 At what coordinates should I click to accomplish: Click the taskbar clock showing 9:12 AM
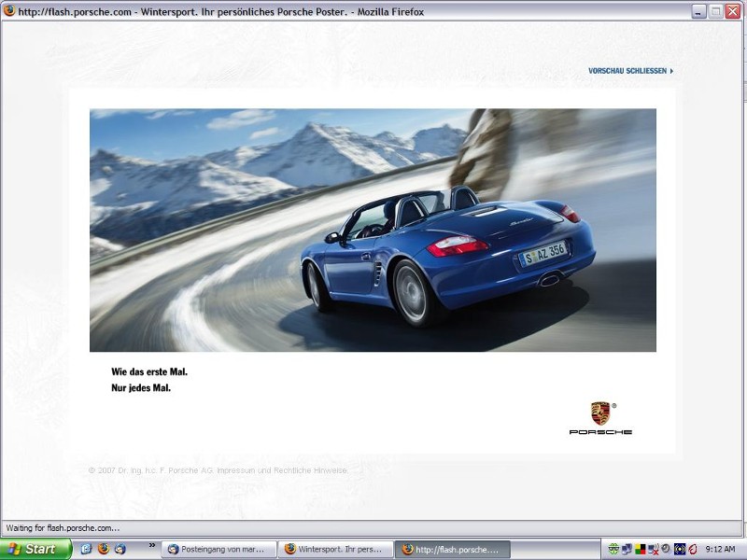pos(720,549)
